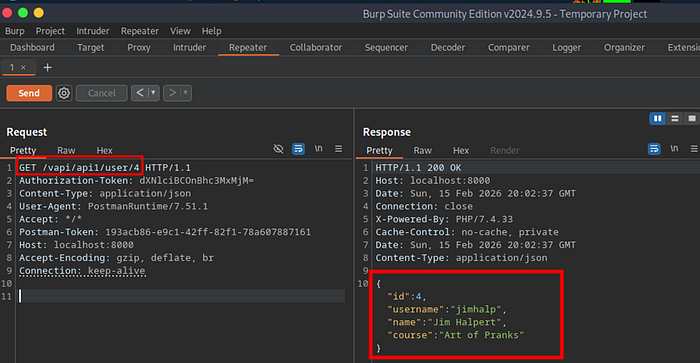700x363 pixels.
Task: Select the response Raw view tab
Action: click(x=422, y=150)
